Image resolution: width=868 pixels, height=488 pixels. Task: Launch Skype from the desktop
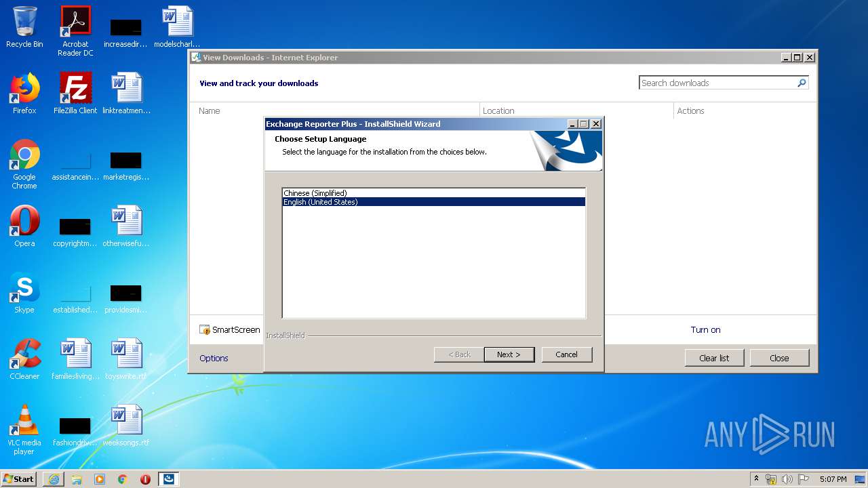pyautogui.click(x=24, y=293)
